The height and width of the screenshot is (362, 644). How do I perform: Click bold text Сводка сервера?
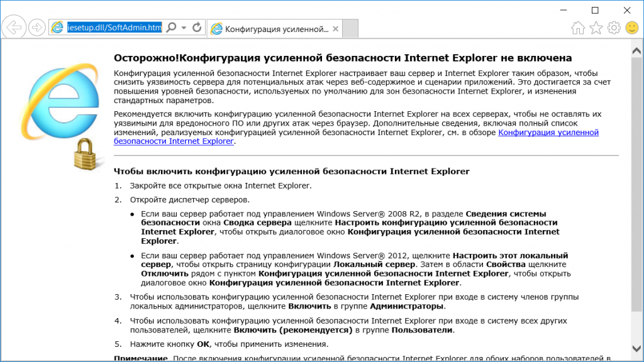[x=257, y=222]
